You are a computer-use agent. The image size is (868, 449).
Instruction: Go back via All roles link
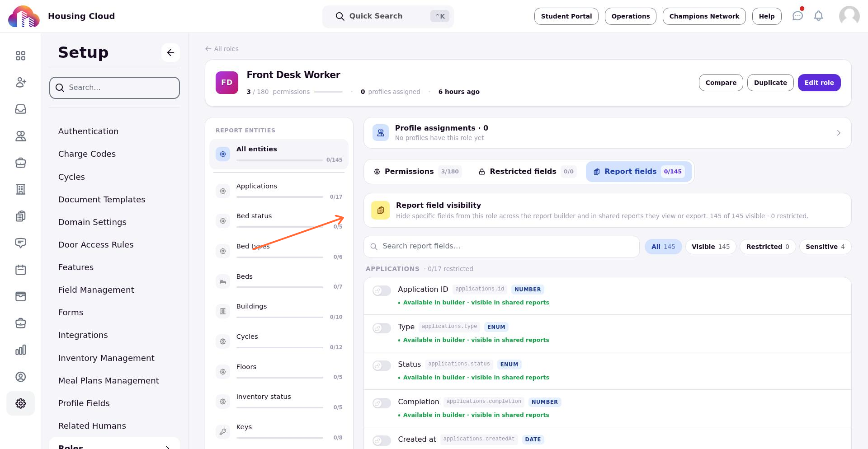click(222, 49)
